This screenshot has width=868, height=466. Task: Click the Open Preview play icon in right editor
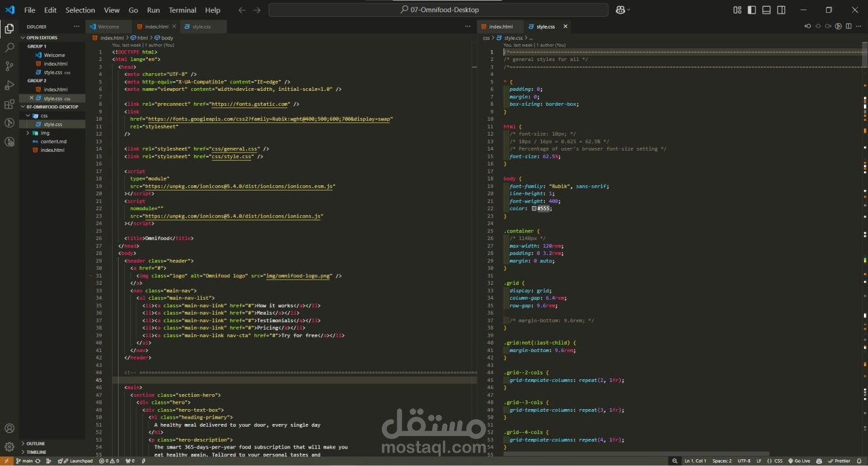point(839,26)
